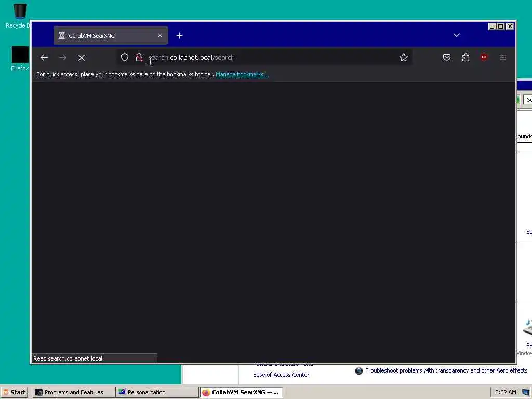Image resolution: width=532 pixels, height=399 pixels.
Task: Open the Extensions puzzle icon
Action: point(465,57)
